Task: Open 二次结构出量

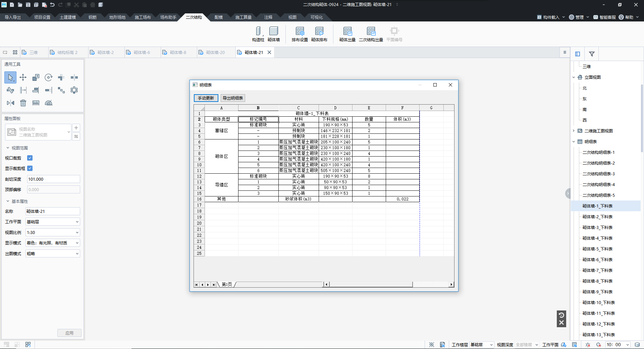Action: point(371,34)
